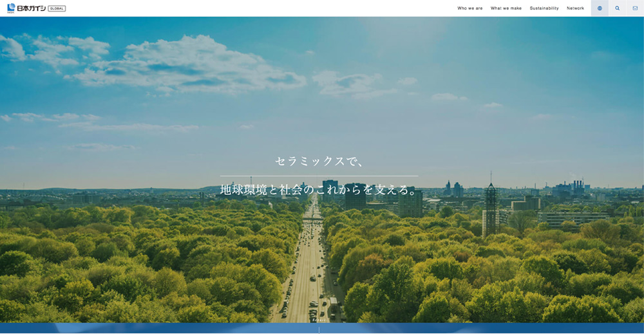Select the GLOBAL site badge
The image size is (644, 334).
[x=57, y=8]
